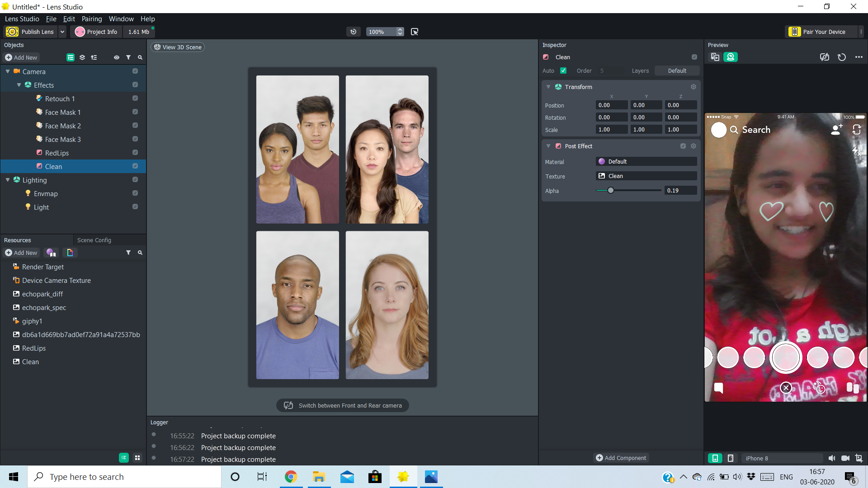Collapse the Effects tree item
This screenshot has width=868, height=488.
click(x=19, y=85)
